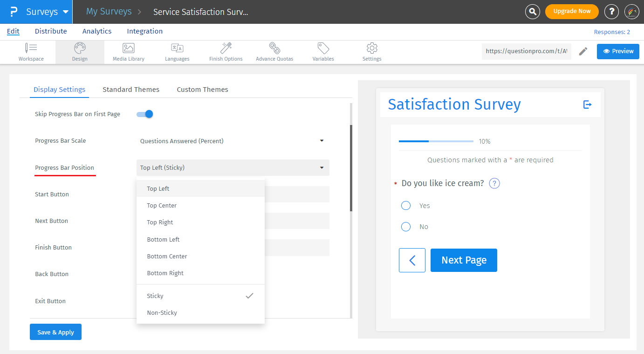Choose Bottom Center from the position list

tap(167, 257)
